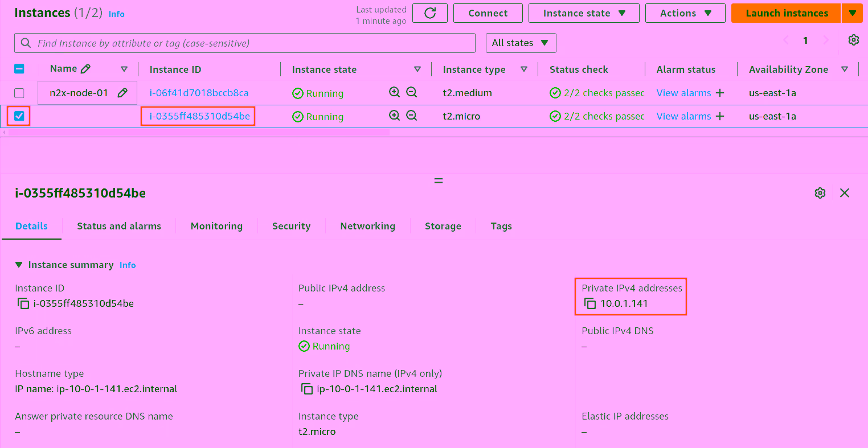
Task: Open the details panel settings gear
Action: [820, 193]
